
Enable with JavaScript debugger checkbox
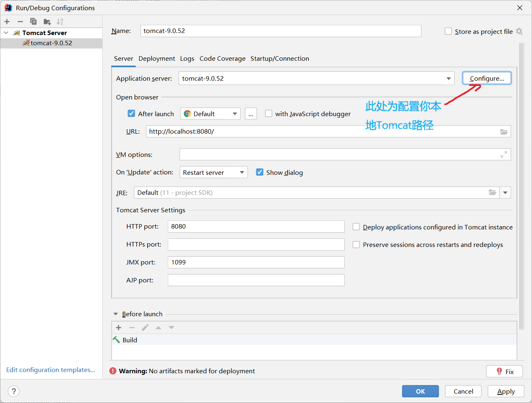(268, 114)
